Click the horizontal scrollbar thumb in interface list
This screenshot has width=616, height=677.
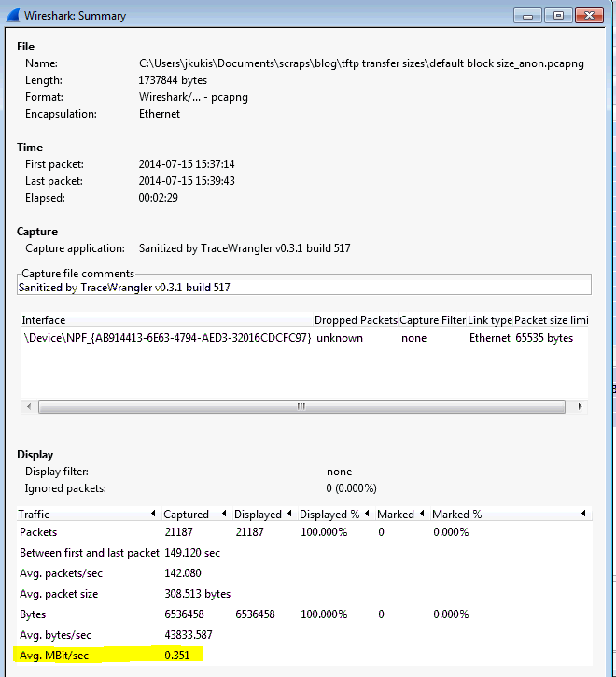(301, 406)
